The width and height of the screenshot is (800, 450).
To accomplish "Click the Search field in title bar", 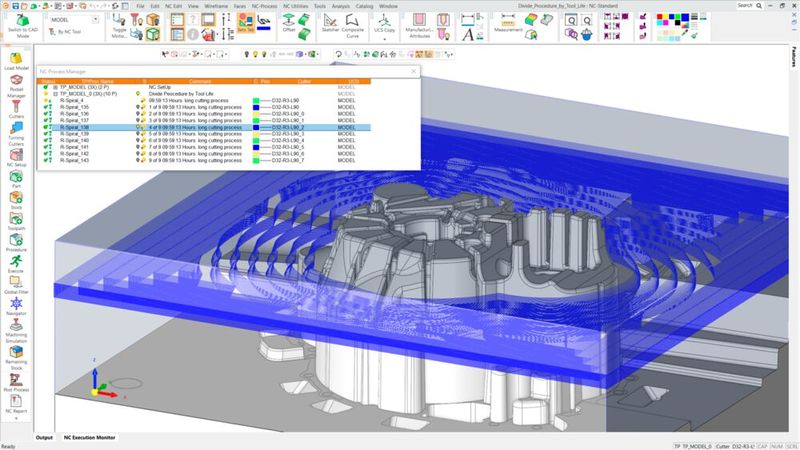I will [x=749, y=6].
